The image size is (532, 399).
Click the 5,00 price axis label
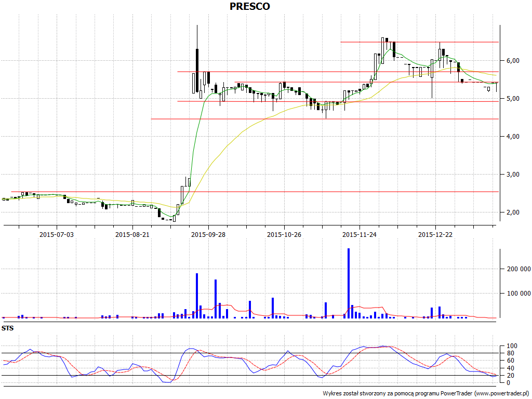coord(513,99)
